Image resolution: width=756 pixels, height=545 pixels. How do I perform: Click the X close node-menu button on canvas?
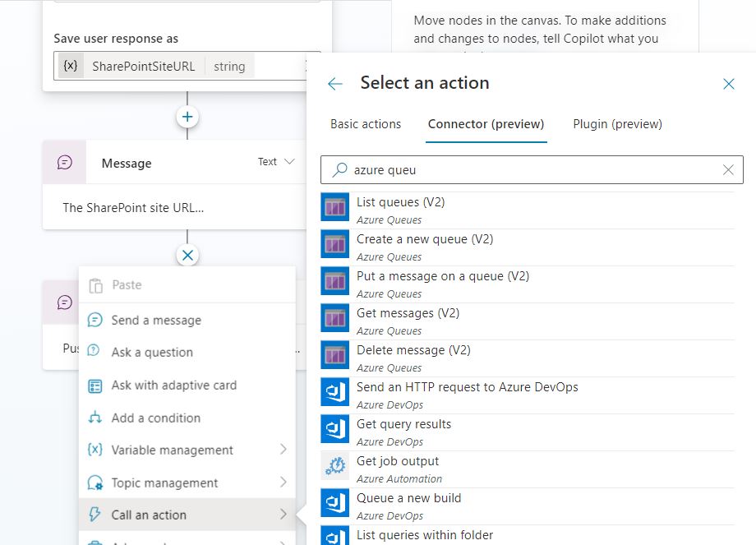[x=187, y=255]
